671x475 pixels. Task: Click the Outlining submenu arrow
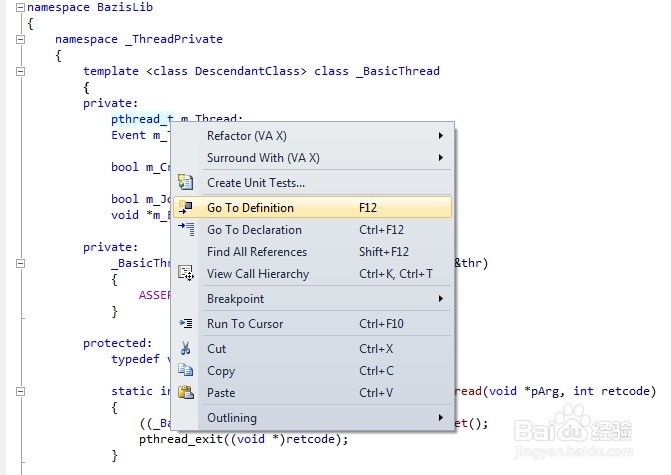pos(441,418)
